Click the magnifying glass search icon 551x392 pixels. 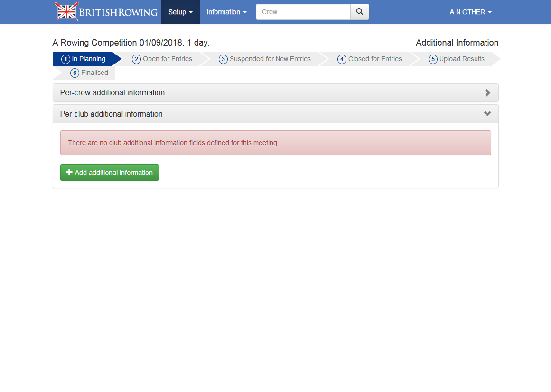tap(360, 12)
